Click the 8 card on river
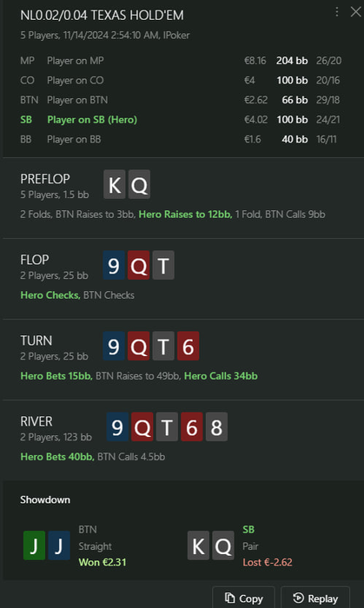This screenshot has height=608, width=364. tap(216, 427)
